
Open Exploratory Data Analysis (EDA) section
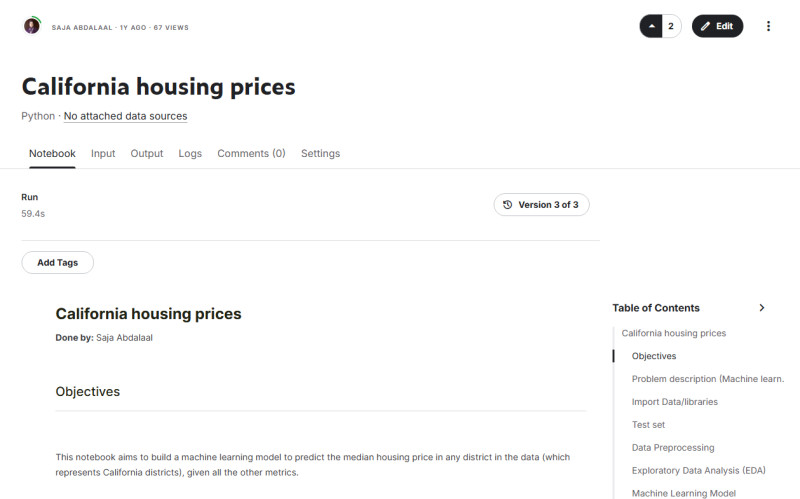point(698,471)
